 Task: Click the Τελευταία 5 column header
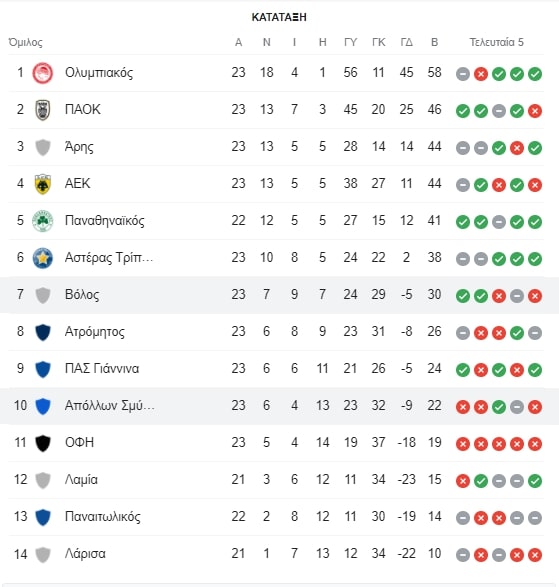(496, 42)
